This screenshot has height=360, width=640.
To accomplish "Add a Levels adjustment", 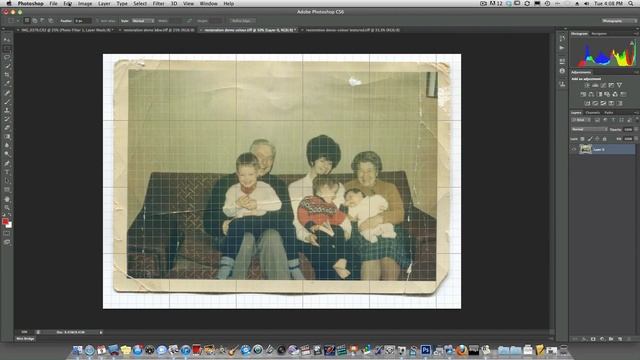I will [595, 85].
